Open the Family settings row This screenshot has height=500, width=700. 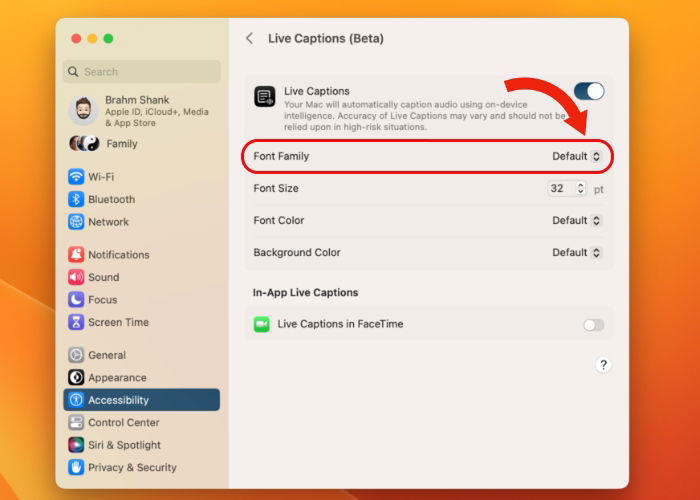click(x=142, y=143)
